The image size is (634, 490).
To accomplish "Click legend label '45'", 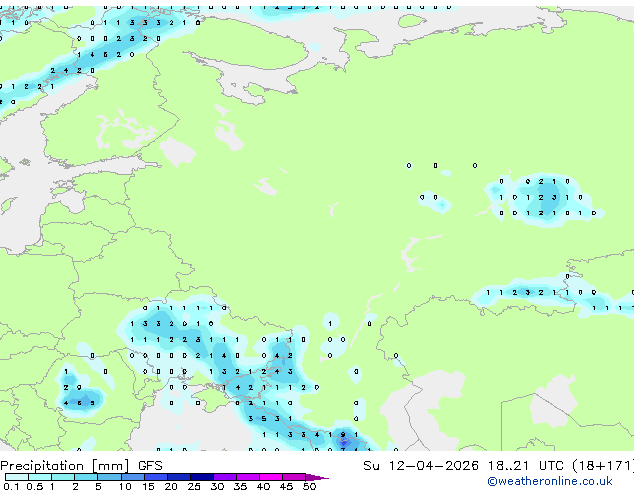I will 286,486.
